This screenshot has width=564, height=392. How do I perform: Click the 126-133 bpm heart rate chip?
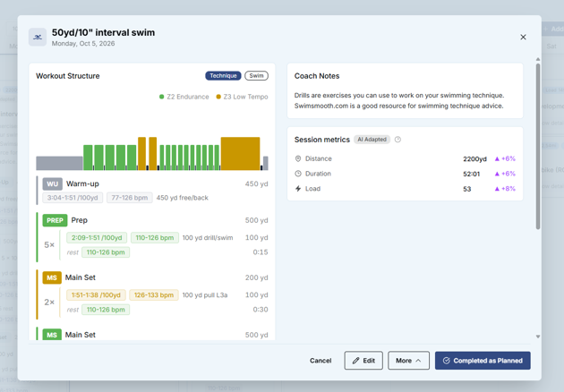pyautogui.click(x=154, y=295)
